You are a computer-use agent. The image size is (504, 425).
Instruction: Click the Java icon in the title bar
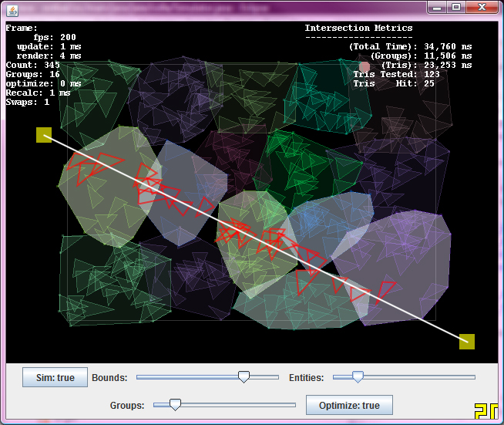[x=11, y=7]
